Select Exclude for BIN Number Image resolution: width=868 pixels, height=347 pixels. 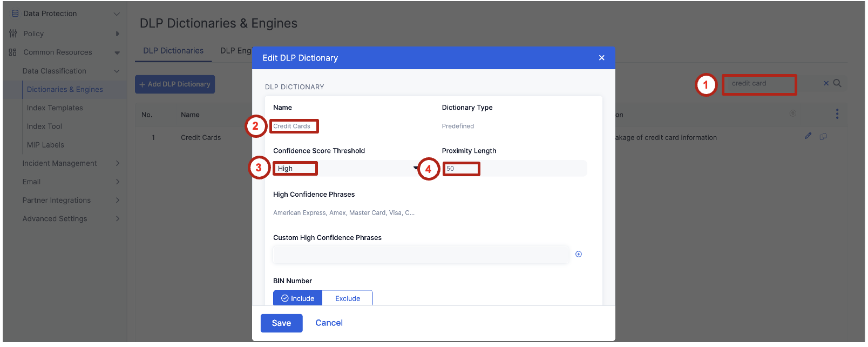[347, 298]
